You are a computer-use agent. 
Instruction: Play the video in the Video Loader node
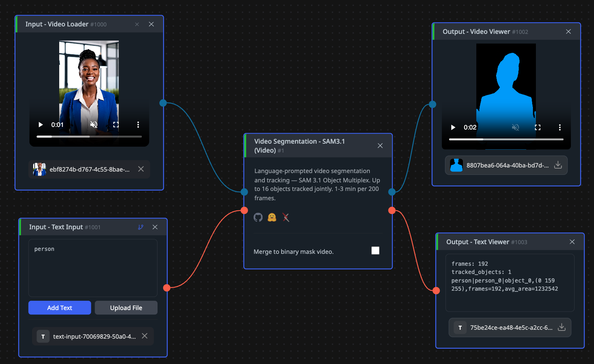point(41,125)
